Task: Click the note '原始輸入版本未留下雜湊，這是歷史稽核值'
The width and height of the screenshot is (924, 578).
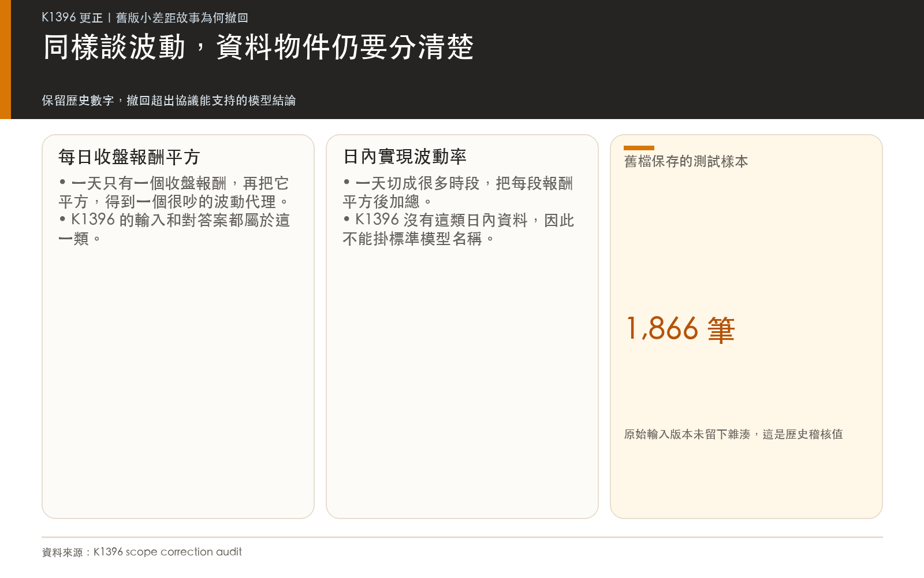Action: pyautogui.click(x=733, y=434)
